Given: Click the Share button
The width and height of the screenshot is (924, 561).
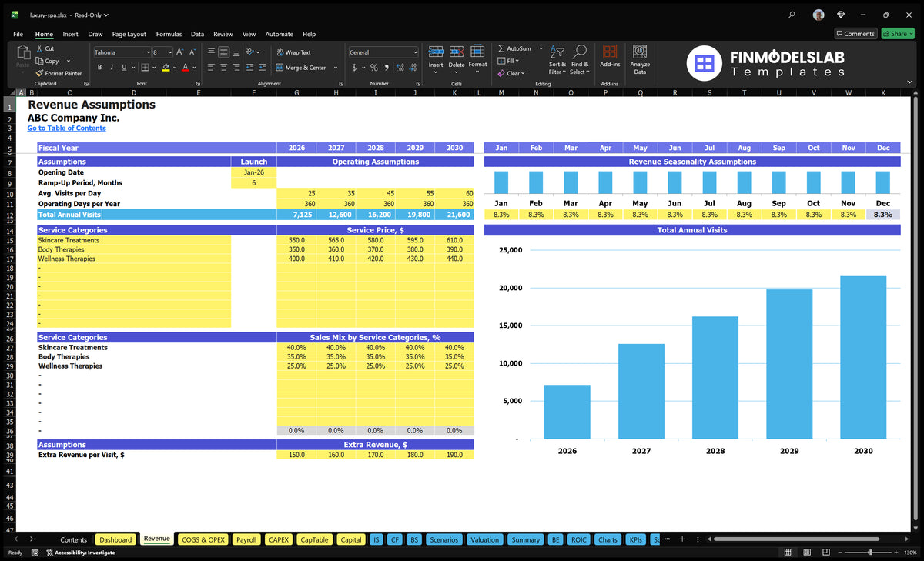Looking at the screenshot, I should [x=897, y=34].
